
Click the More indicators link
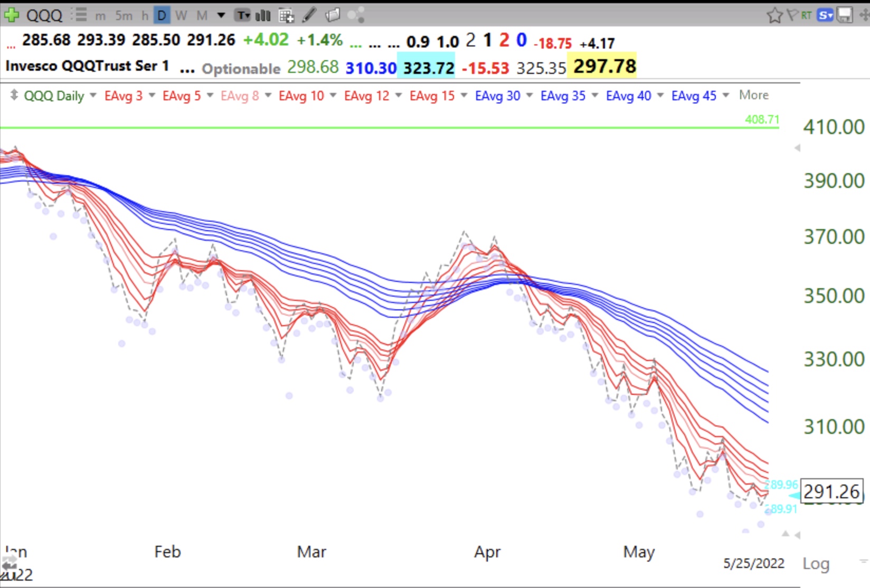coord(753,95)
